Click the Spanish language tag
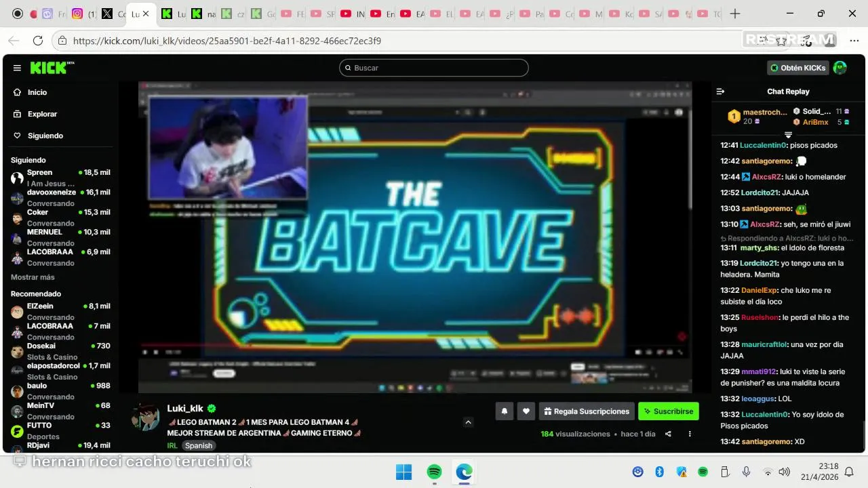The width and height of the screenshot is (868, 488). (199, 445)
